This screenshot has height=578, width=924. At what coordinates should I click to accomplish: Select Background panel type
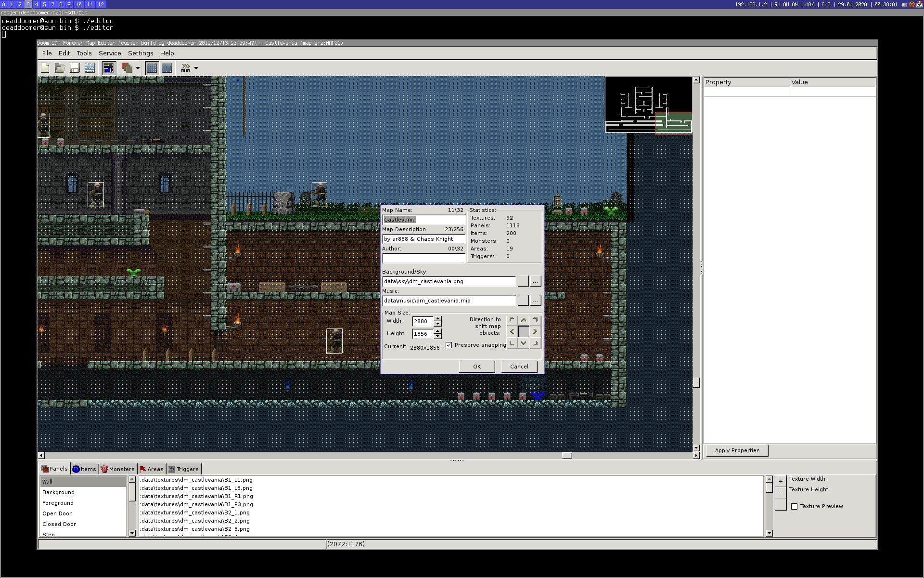click(x=83, y=492)
